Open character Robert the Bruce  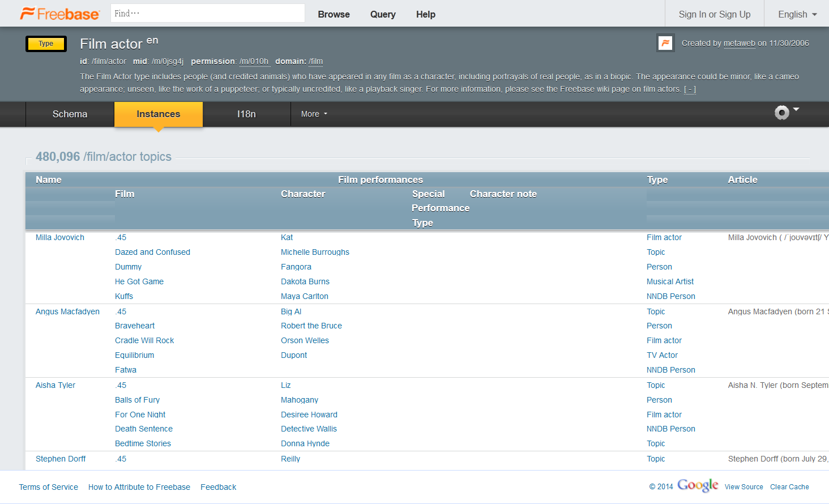click(311, 326)
